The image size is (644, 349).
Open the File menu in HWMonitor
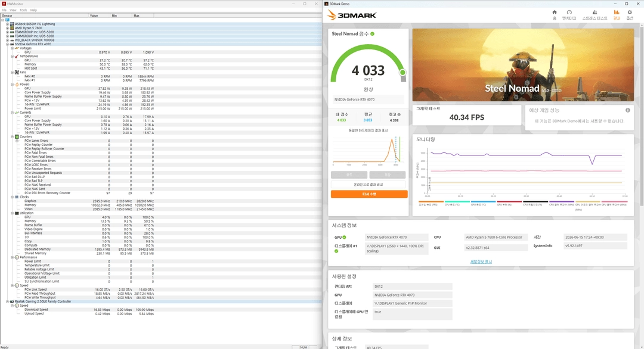4,10
